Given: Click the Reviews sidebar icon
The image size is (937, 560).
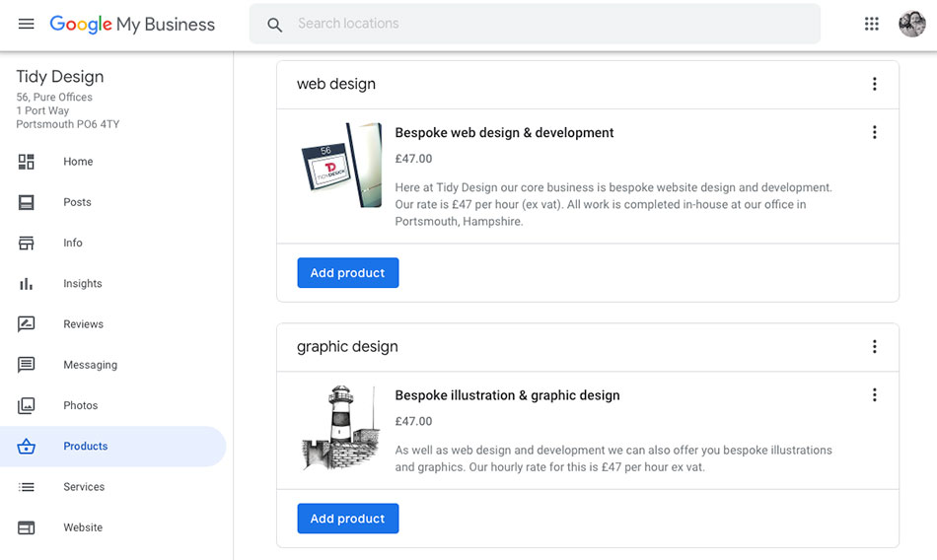Looking at the screenshot, I should coord(27,324).
